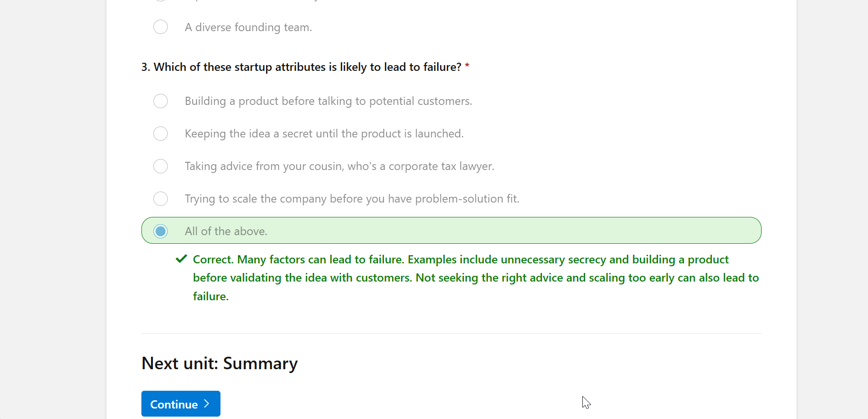Image resolution: width=868 pixels, height=419 pixels.
Task: Click the question 3 heading text
Action: pos(301,67)
